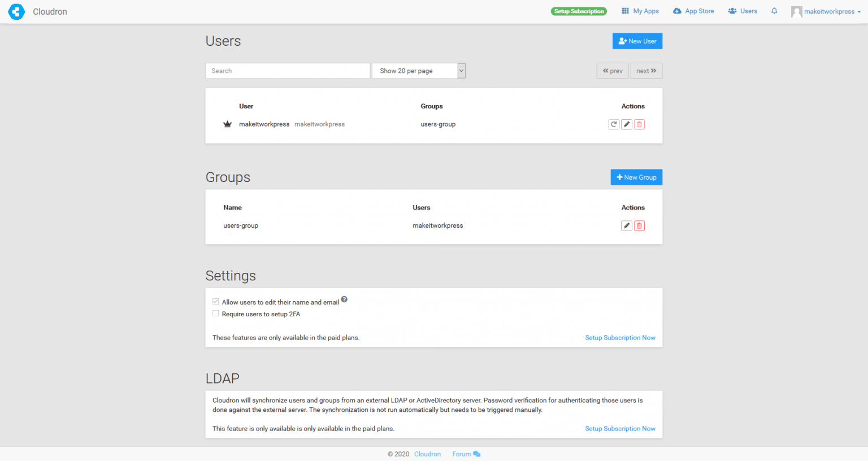
Task: Open notifications via the bell icon
Action: pos(774,11)
